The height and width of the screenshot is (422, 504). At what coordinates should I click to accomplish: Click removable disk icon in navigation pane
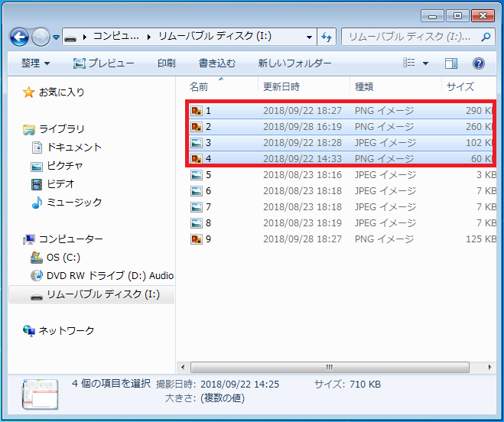pos(37,297)
